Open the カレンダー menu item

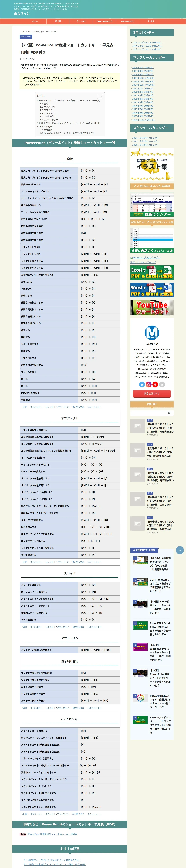tap(81, 21)
